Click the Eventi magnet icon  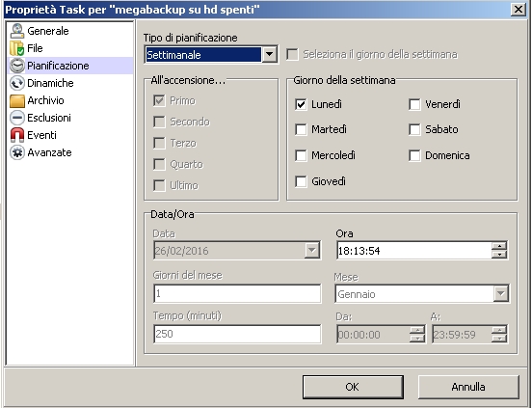pyautogui.click(x=17, y=135)
